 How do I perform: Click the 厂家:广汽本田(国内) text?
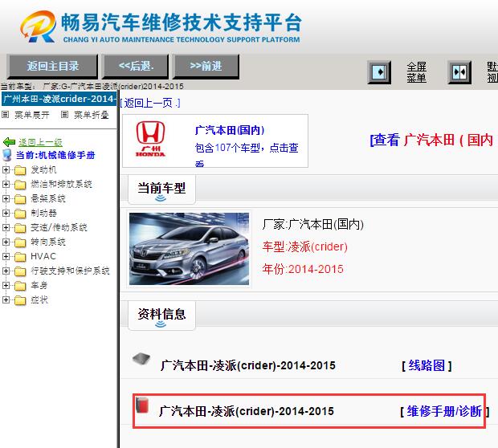(x=312, y=225)
